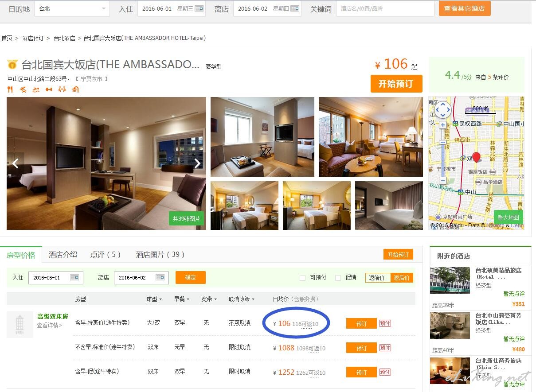Click the small 开始预订 button in tab bar

point(398,255)
